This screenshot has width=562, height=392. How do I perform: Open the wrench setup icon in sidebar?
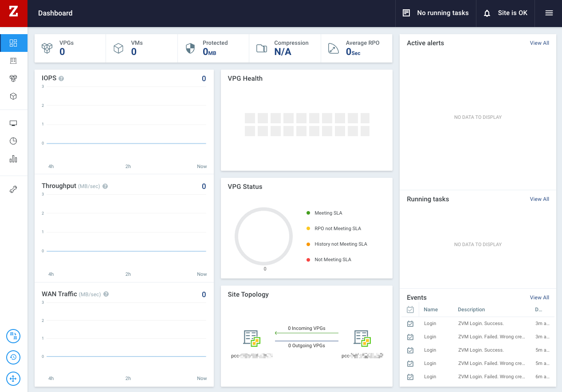(13, 190)
